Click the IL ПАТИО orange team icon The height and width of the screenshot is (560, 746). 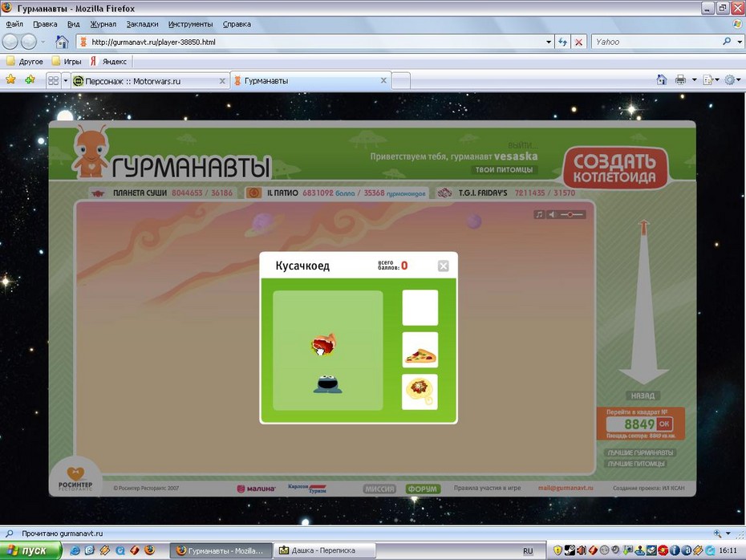(x=253, y=193)
